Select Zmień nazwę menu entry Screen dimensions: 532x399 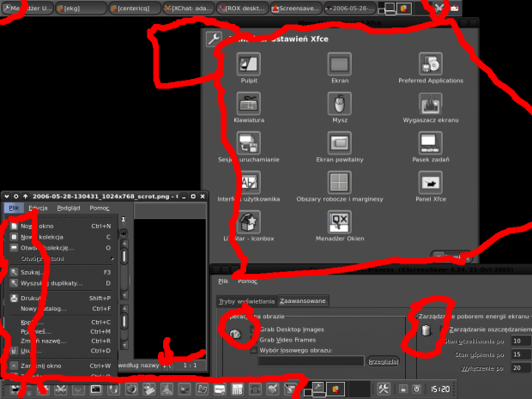coord(62,341)
